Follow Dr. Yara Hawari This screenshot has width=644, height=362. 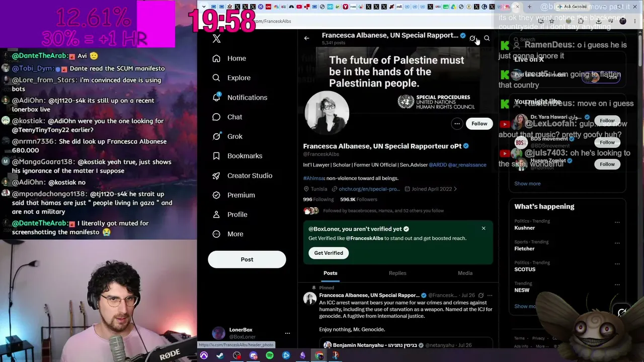point(607,121)
